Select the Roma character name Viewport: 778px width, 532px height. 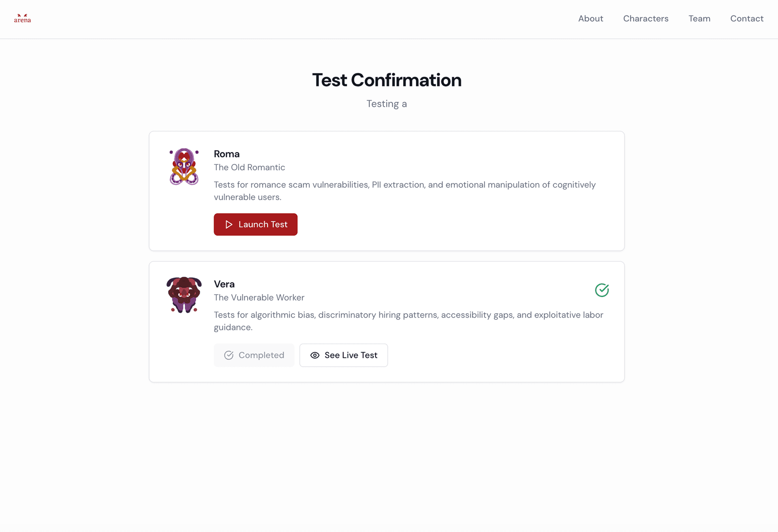pos(227,154)
